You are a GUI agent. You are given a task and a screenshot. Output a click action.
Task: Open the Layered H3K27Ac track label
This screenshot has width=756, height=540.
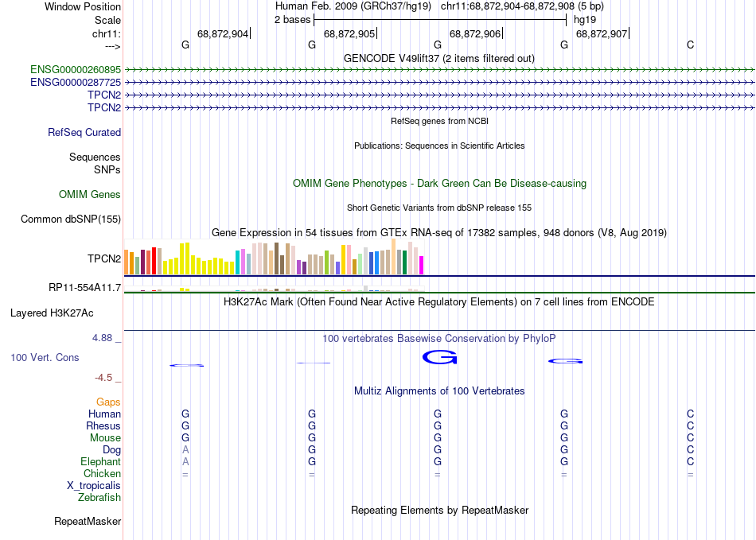tap(52, 313)
